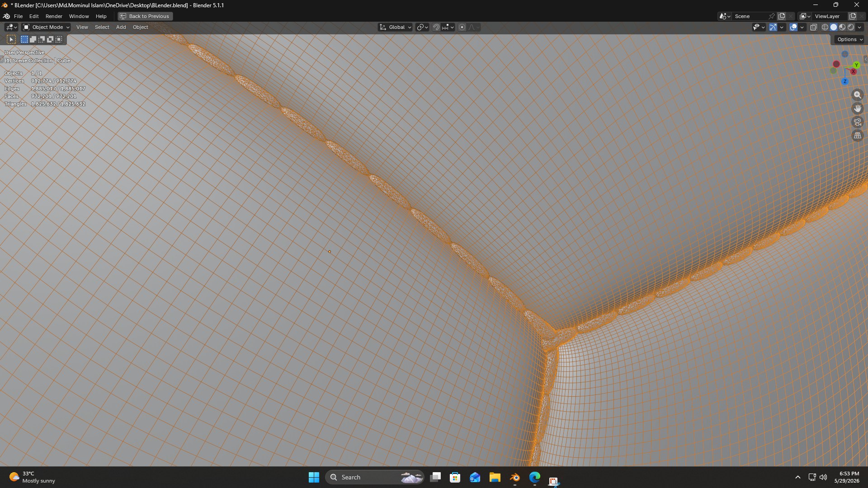Toggle X-ray mode
The width and height of the screenshot is (868, 488).
[x=813, y=27]
